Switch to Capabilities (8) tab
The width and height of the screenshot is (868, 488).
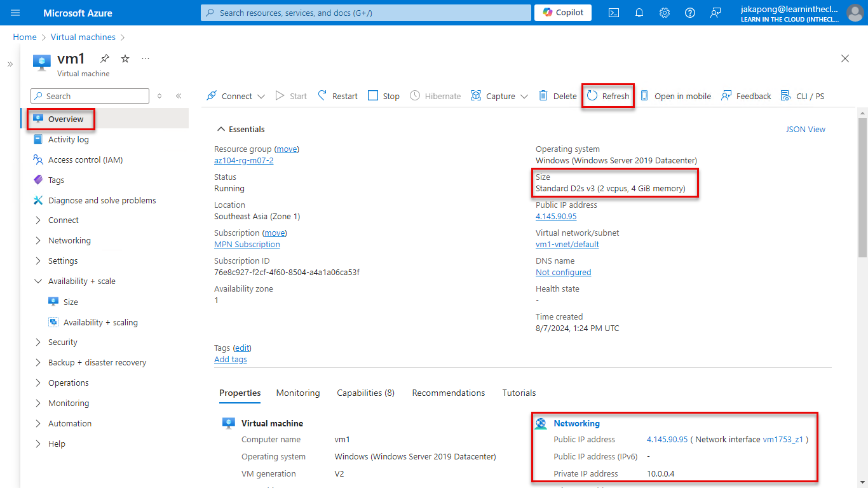366,393
